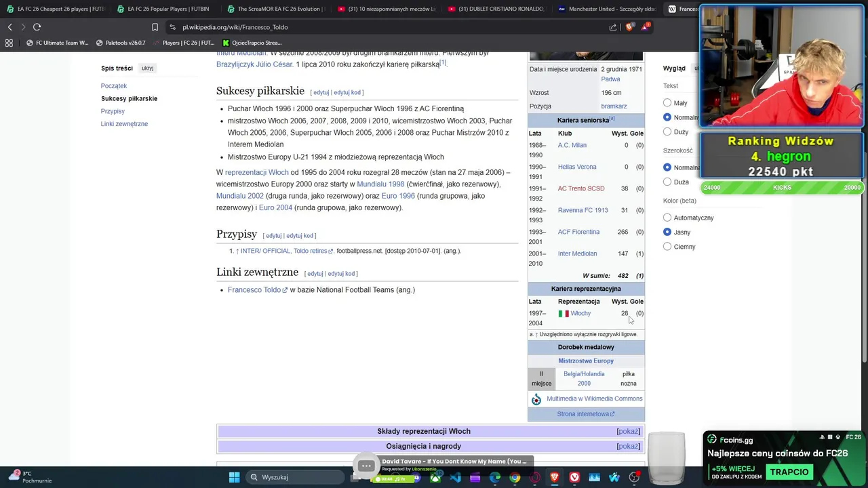This screenshot has height=488, width=868.
Task: Open 'Włochy' national team link
Action: (580, 313)
